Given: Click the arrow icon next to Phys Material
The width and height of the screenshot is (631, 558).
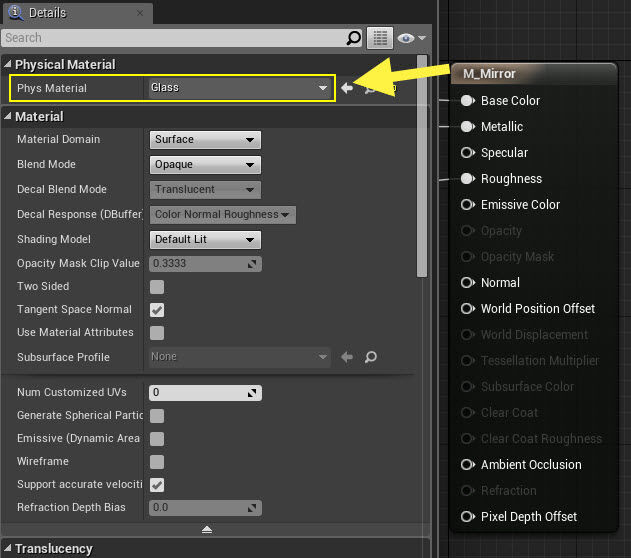Looking at the screenshot, I should tap(347, 88).
